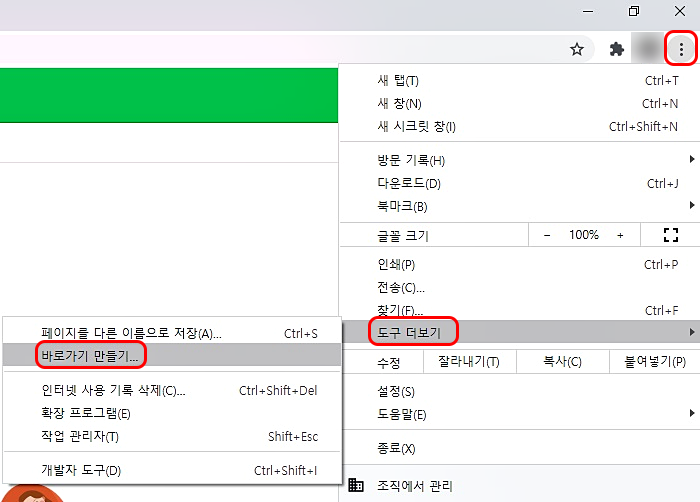Expand the 북마크(B) submenu
Screen dimensions: 700x502
pyautogui.click(x=519, y=206)
